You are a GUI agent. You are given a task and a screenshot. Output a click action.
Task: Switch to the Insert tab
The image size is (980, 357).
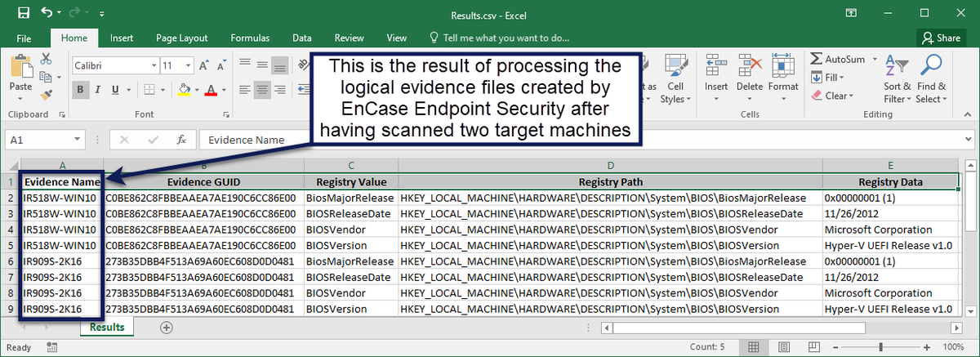click(122, 38)
